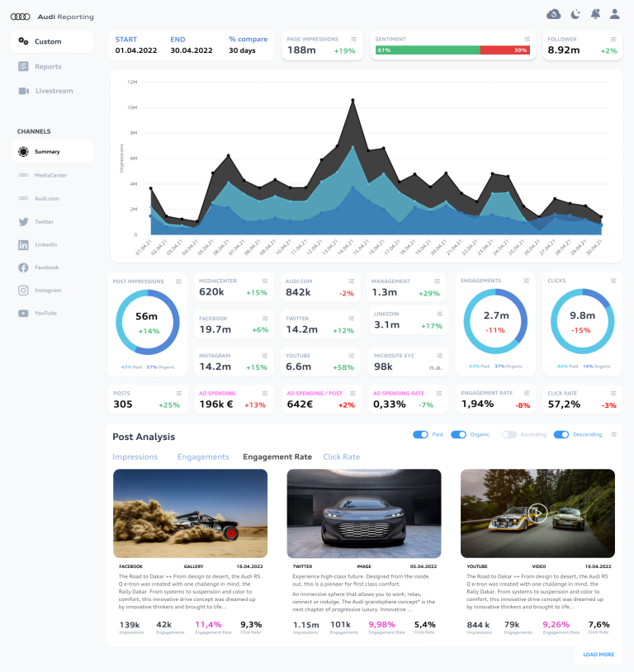Open MediaCenter channel in sidebar
This screenshot has width=634, height=672.
(43, 175)
